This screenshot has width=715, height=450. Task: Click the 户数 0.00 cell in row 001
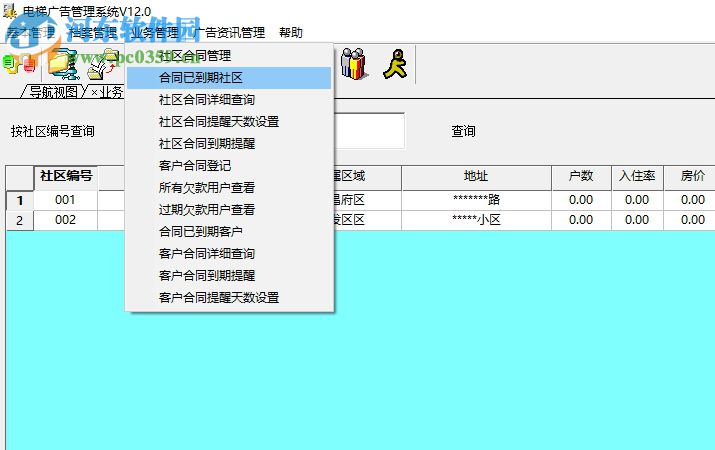pyautogui.click(x=581, y=200)
